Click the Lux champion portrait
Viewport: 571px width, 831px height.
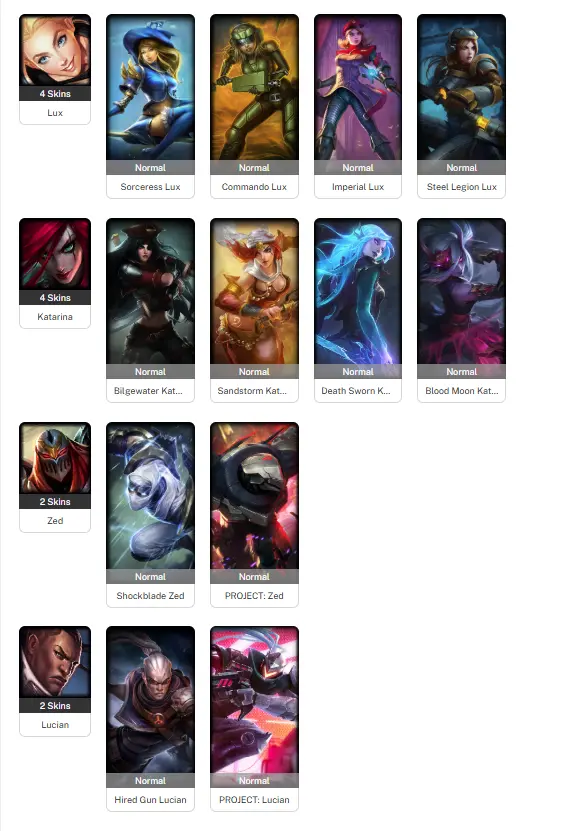(55, 50)
